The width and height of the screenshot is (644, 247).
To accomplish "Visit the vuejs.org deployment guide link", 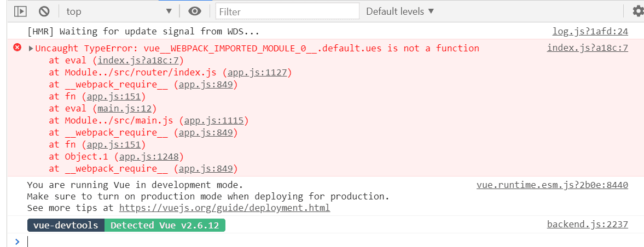I will point(224,208).
